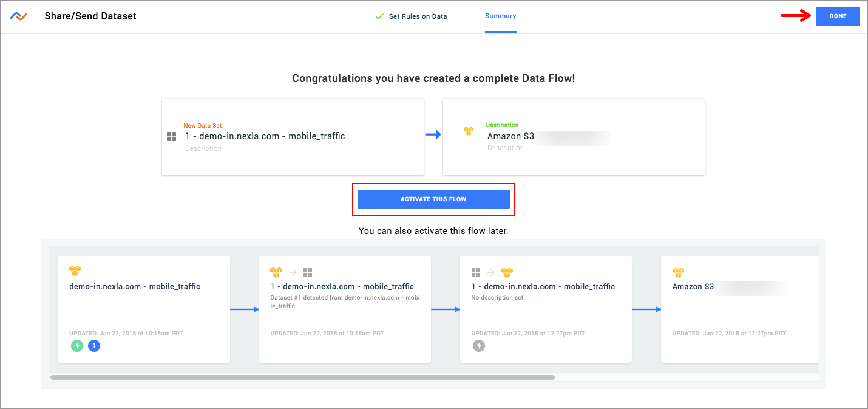Activate this flow button
868x409 pixels.
[433, 199]
